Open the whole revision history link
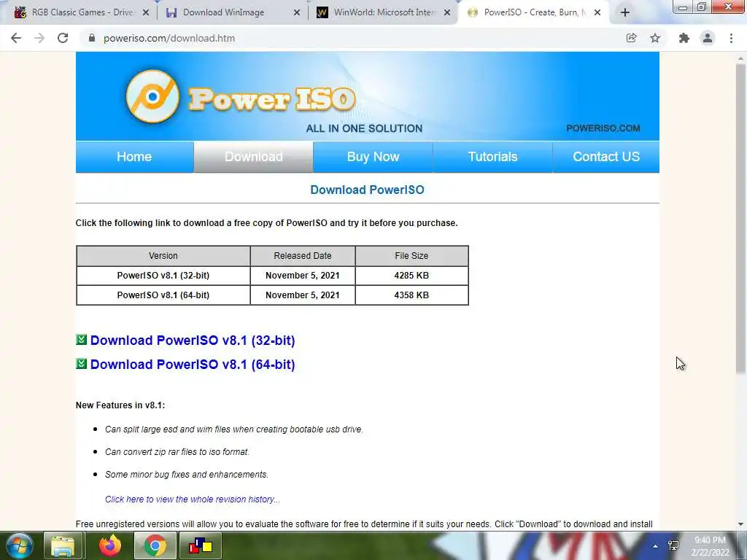 (x=193, y=499)
